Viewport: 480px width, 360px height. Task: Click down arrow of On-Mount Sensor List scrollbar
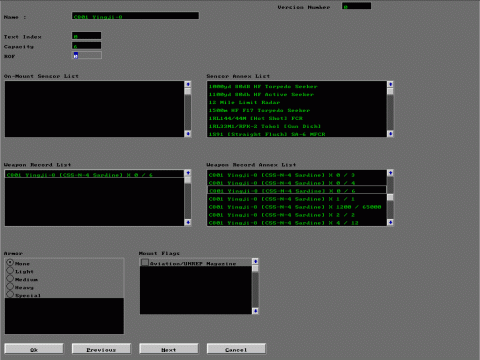(x=188, y=134)
